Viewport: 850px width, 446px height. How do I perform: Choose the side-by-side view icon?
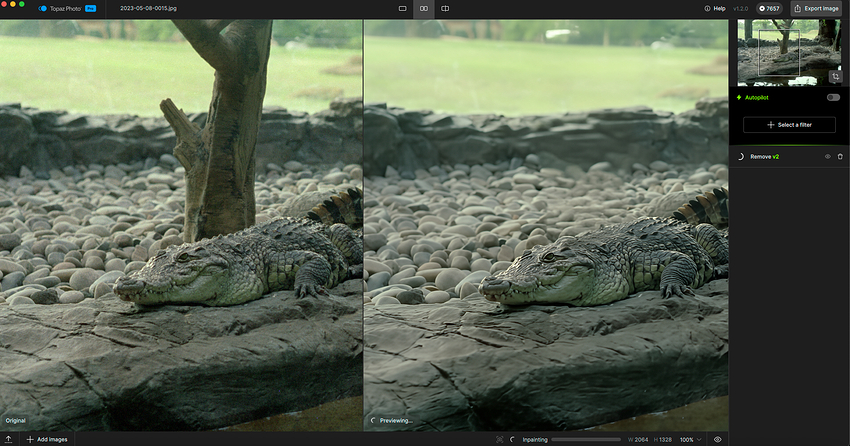click(424, 8)
